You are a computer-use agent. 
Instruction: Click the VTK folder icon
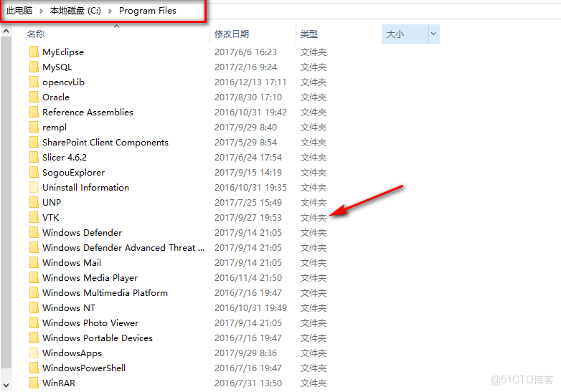pyautogui.click(x=34, y=217)
